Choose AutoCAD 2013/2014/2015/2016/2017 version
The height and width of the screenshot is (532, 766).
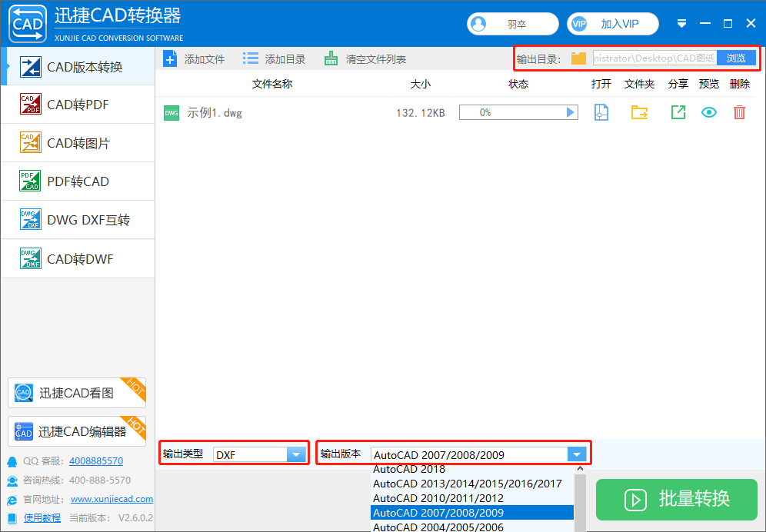coord(472,484)
